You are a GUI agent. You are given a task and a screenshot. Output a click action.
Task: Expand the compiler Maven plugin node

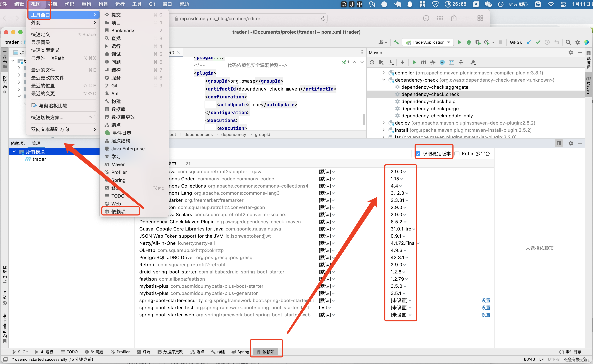pyautogui.click(x=384, y=72)
